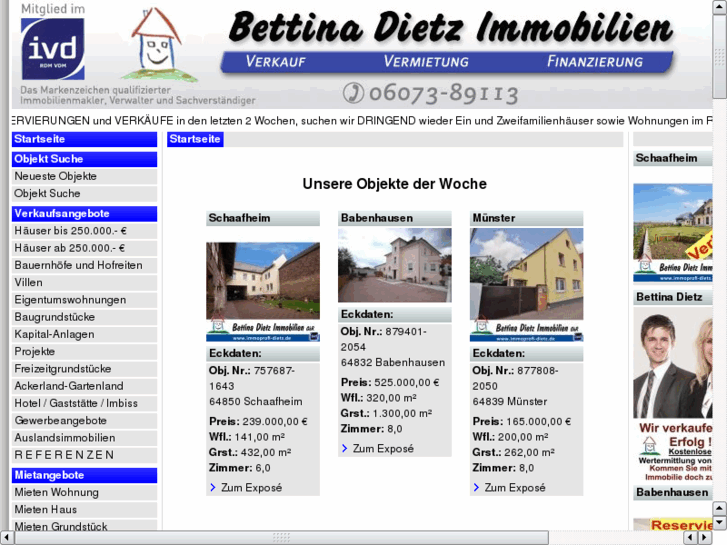
Task: Click the Babenhausen card title in Objekte der Woche
Action: [395, 218]
